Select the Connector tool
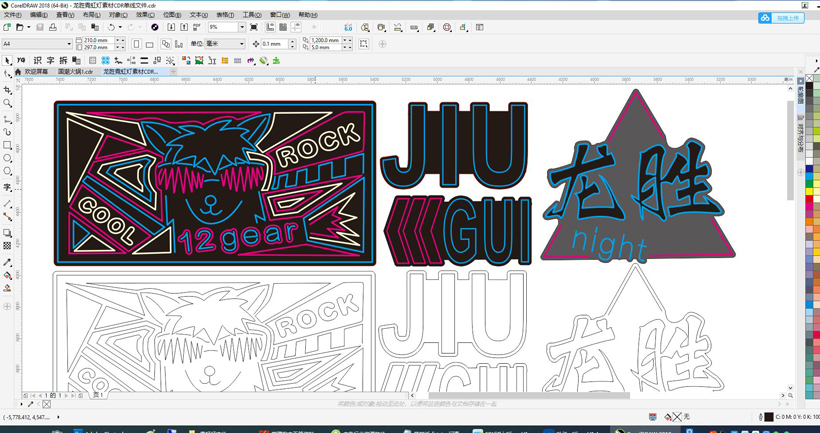This screenshot has height=433, width=820. coord(7,216)
